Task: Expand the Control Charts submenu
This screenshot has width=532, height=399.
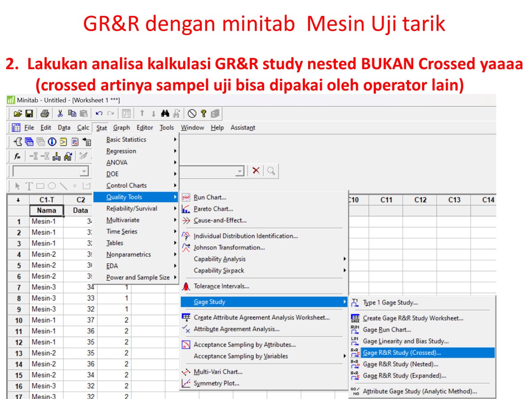Action: point(126,185)
